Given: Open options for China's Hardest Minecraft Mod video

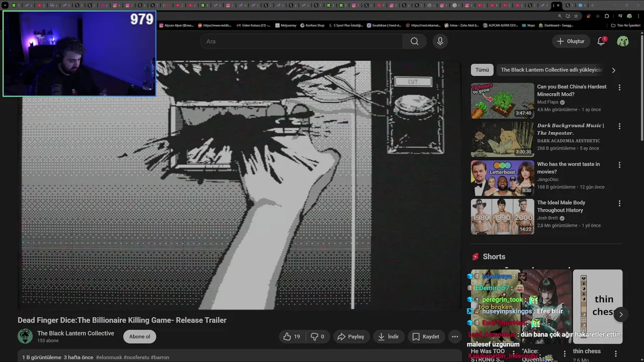Looking at the screenshot, I should (x=619, y=87).
